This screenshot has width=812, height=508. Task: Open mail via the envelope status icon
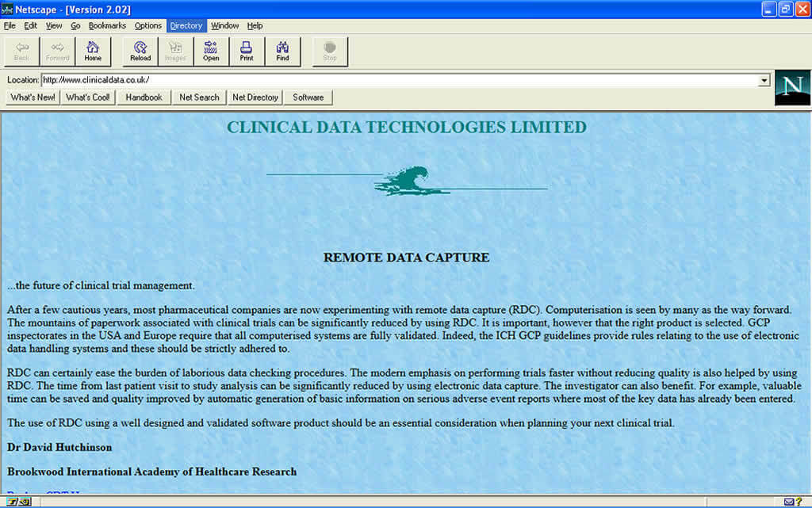(787, 502)
